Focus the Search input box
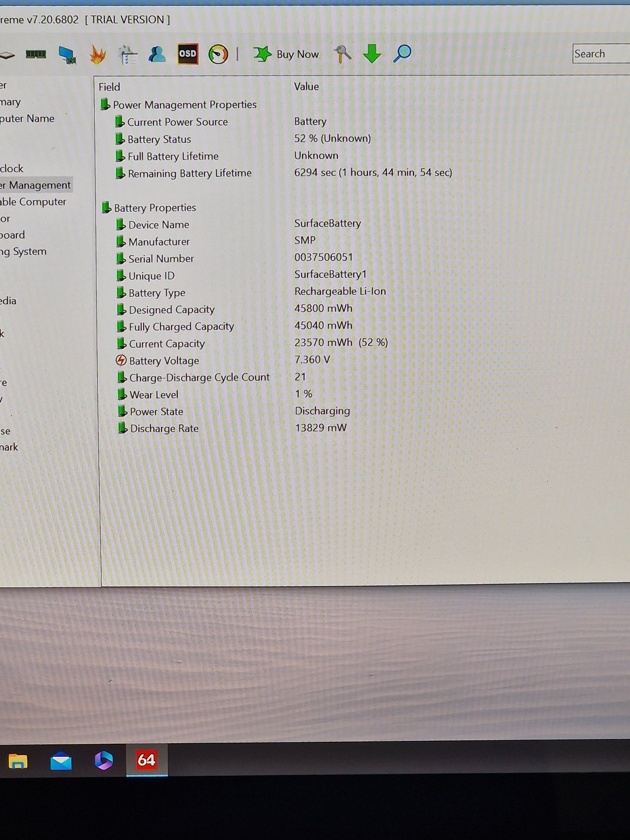 [x=601, y=54]
